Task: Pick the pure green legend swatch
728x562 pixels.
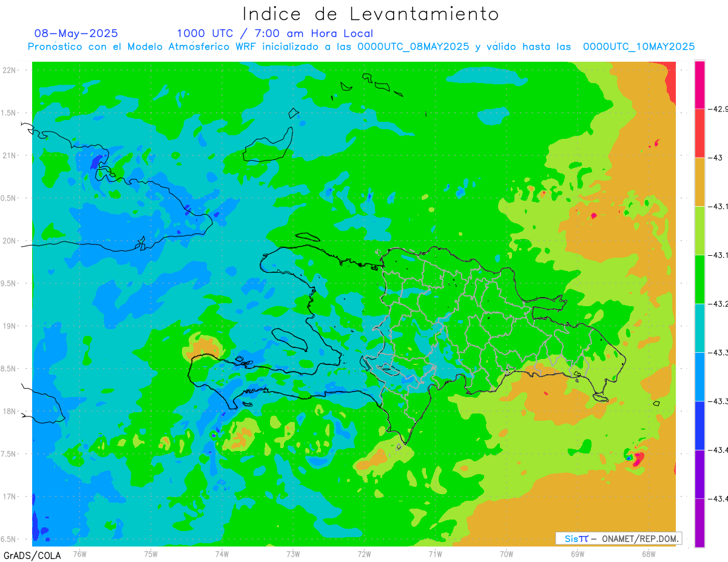Action: [x=699, y=279]
